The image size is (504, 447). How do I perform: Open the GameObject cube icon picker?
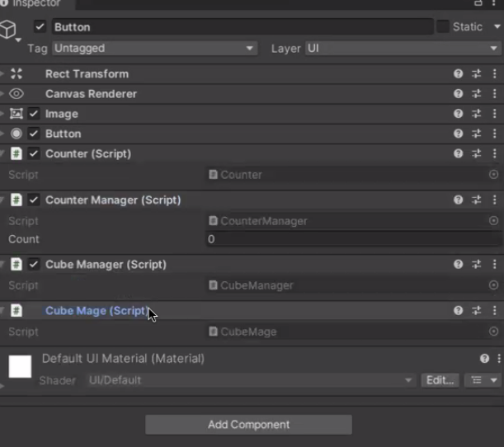9,31
